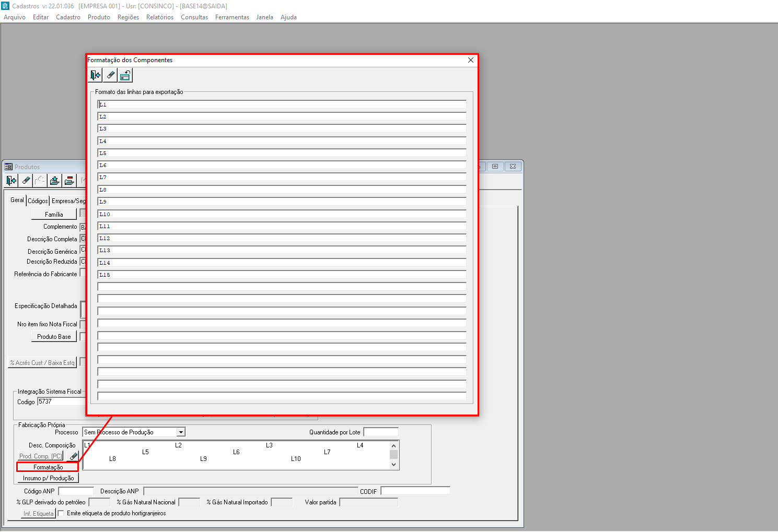Screen dimensions: 778x532
Task: Click the Valor partida field
Action: click(369, 502)
